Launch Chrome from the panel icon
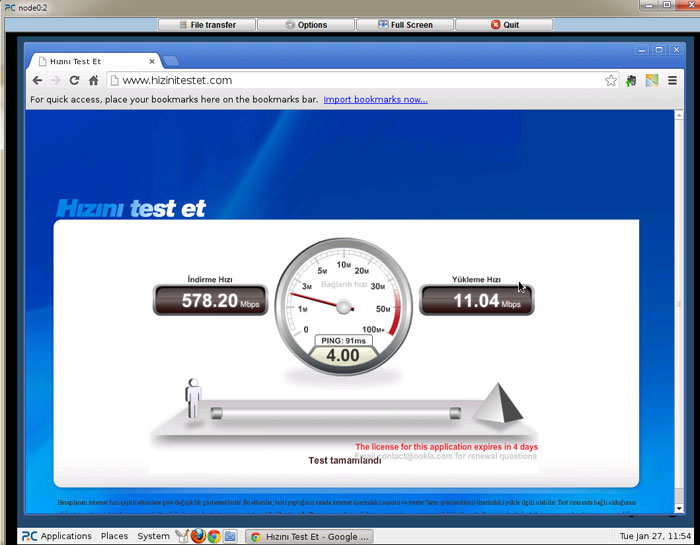The image size is (700, 545). click(214, 536)
